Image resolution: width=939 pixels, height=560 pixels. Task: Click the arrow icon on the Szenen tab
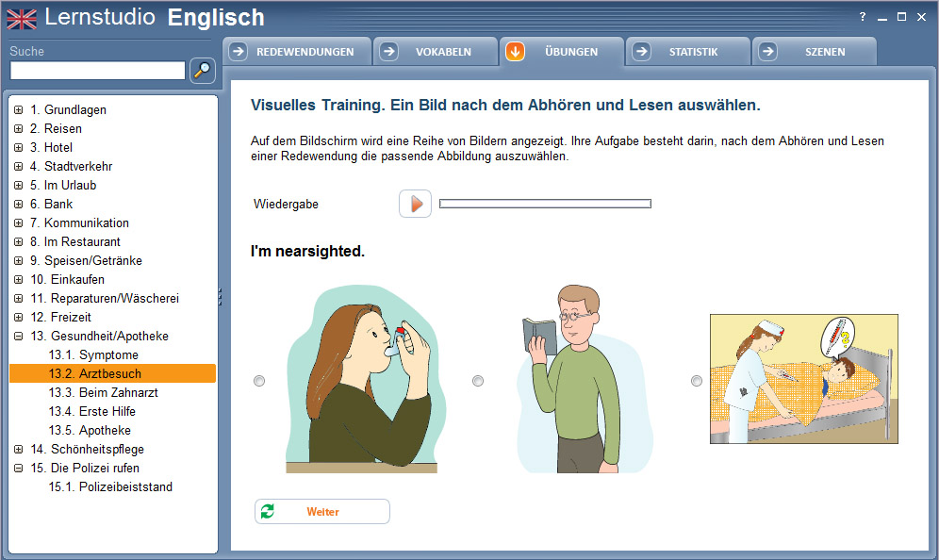[767, 52]
